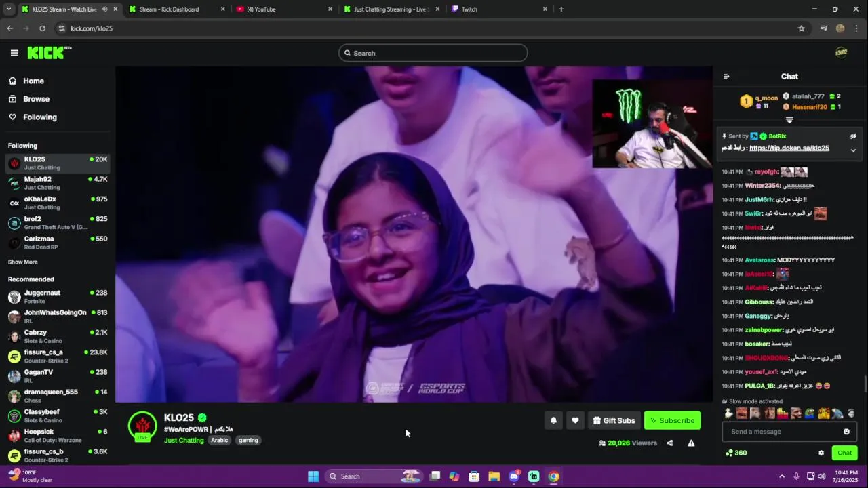Image resolution: width=868 pixels, height=488 pixels.
Task: Select the white duck quick emote
Action: click(x=728, y=413)
